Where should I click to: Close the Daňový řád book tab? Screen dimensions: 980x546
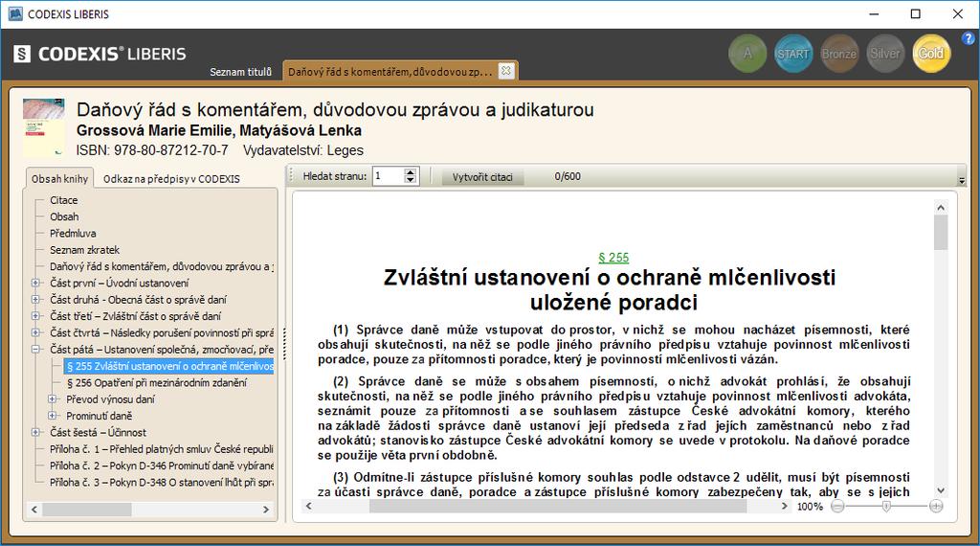(x=506, y=71)
